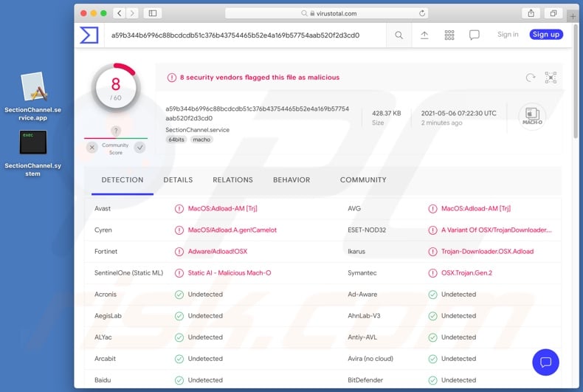Open the comments speech bubble icon
This screenshot has height=392, width=583.
(x=474, y=35)
